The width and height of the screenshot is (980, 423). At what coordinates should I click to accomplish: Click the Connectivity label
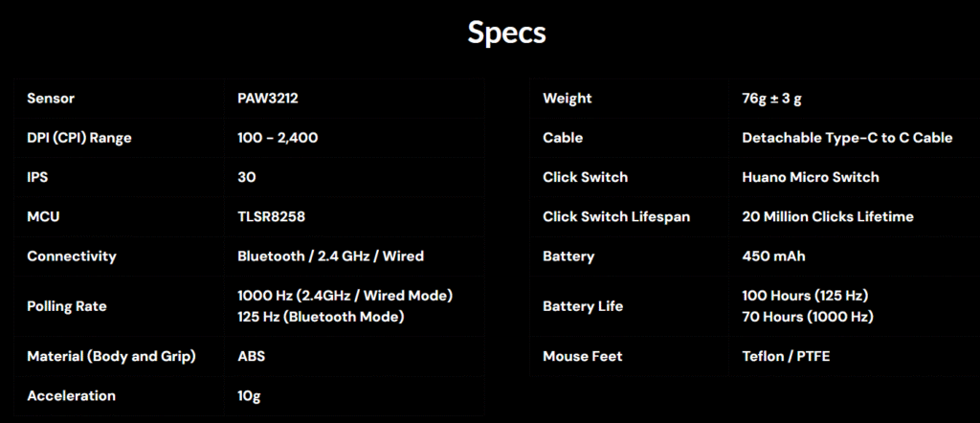72,256
